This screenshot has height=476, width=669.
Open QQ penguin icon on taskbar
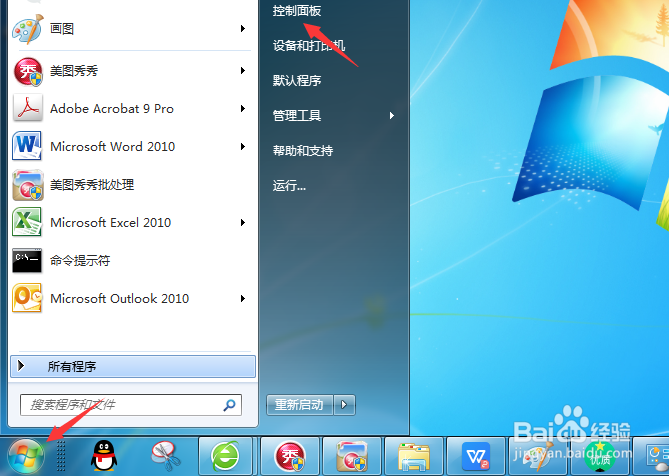click(104, 456)
